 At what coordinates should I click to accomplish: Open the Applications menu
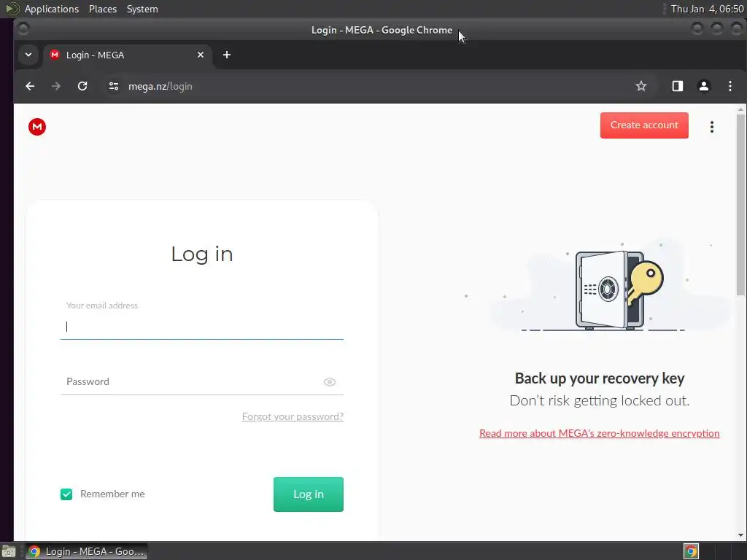(52, 9)
